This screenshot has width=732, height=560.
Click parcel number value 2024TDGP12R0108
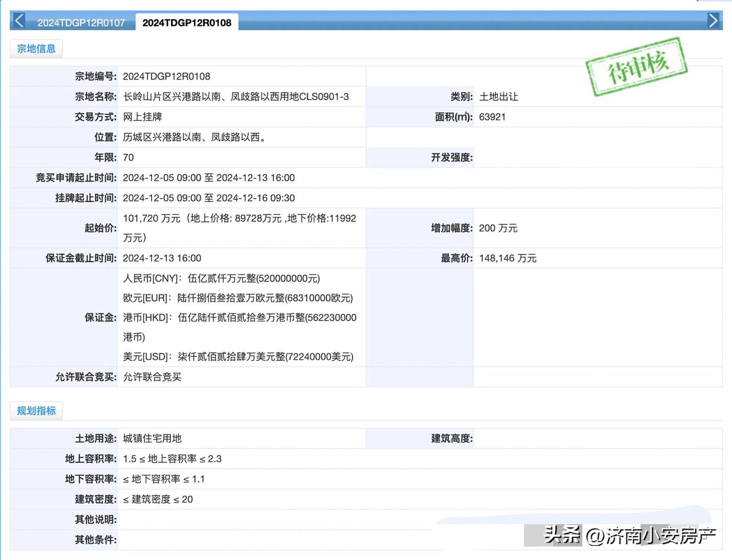point(166,76)
